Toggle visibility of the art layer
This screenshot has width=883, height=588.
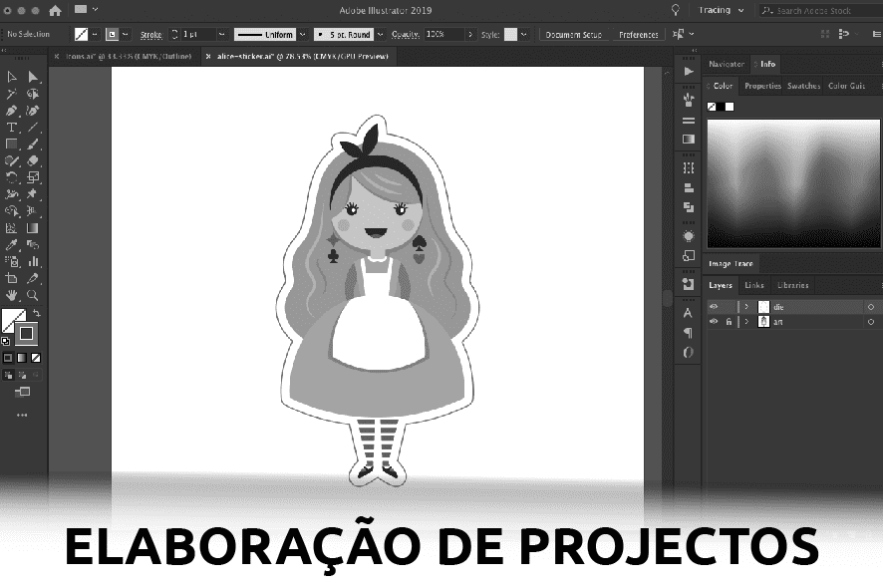714,322
